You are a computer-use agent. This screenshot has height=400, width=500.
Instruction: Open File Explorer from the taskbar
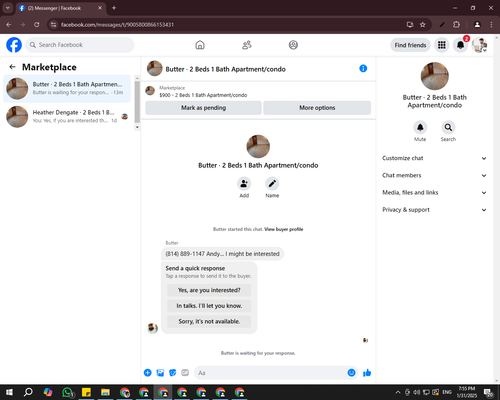pos(105,392)
